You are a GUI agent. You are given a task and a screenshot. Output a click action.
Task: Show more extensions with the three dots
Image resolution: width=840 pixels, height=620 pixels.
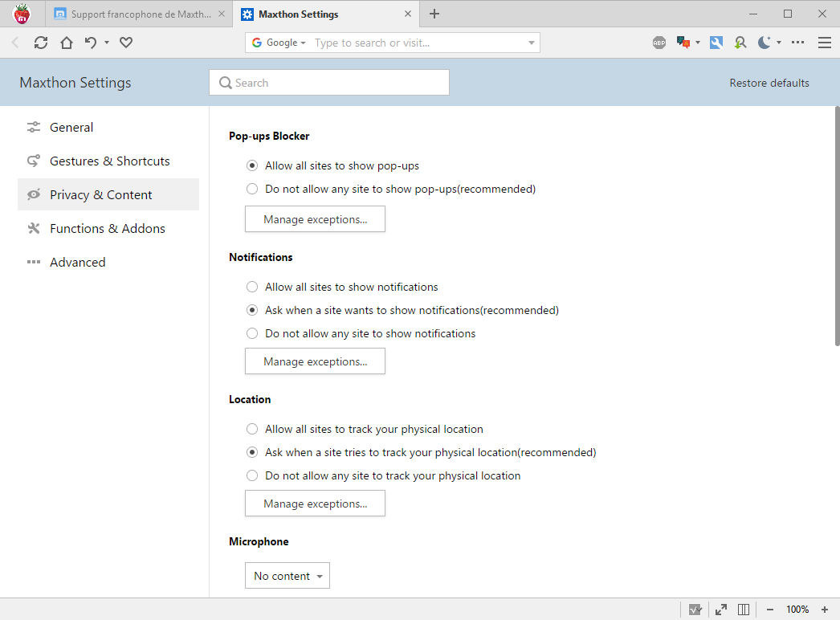pos(797,43)
